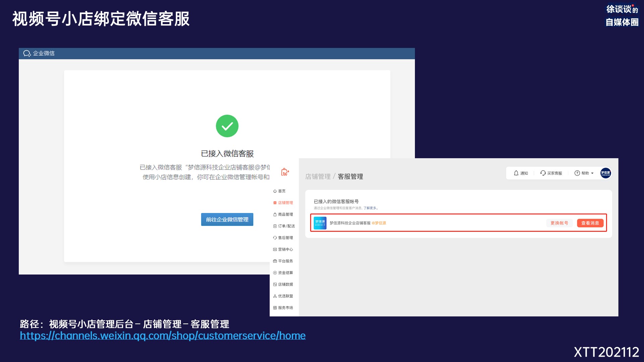Click the 帮助 question mark icon
This screenshot has height=362, width=644.
click(x=577, y=173)
